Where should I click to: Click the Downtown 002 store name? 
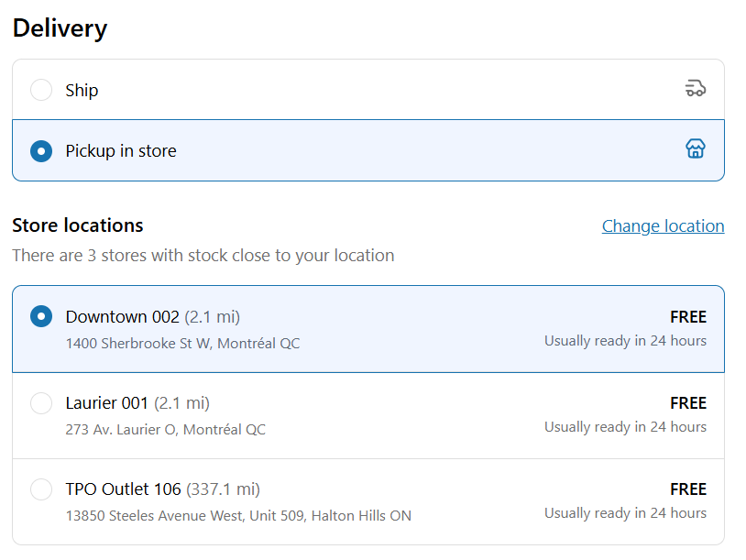(122, 317)
